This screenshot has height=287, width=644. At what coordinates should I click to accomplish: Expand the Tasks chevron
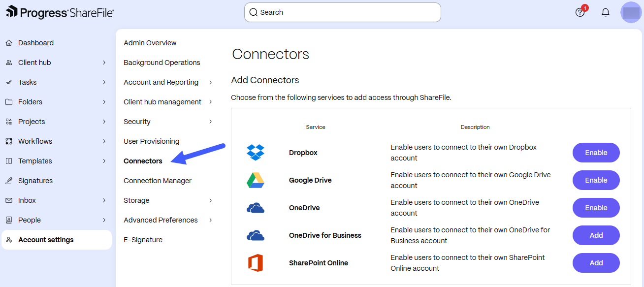click(104, 82)
